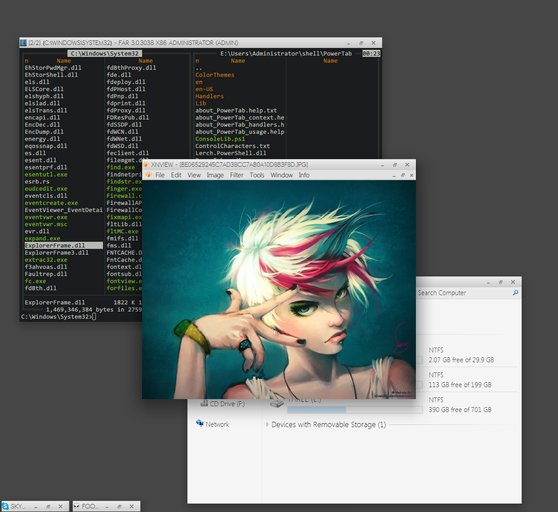The width and height of the screenshot is (558, 512).
Task: Select Network in Explorer navigation pane
Action: (x=217, y=424)
